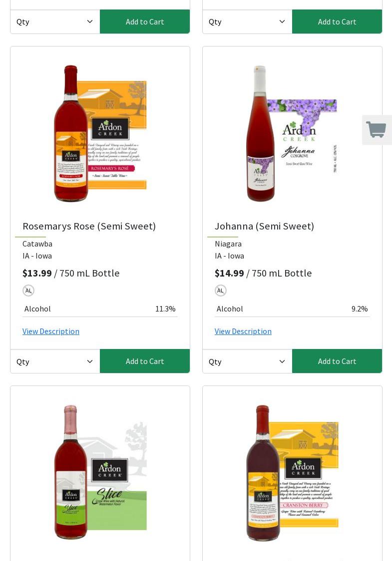This screenshot has width=392, height=561.
Task: Select the Cranston Berry wine image
Action: click(292, 472)
